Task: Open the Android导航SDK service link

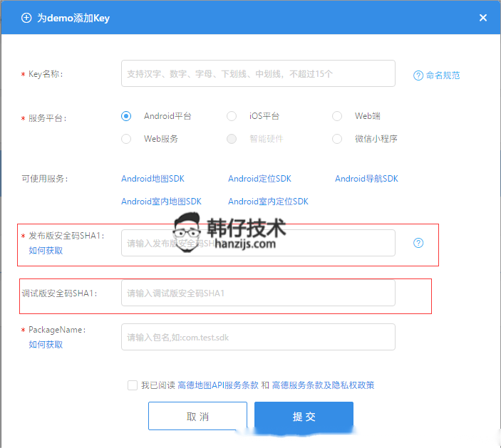Action: click(366, 179)
